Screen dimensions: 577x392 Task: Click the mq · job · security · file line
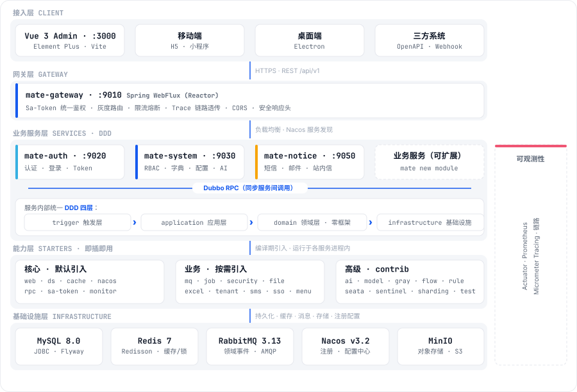click(235, 281)
